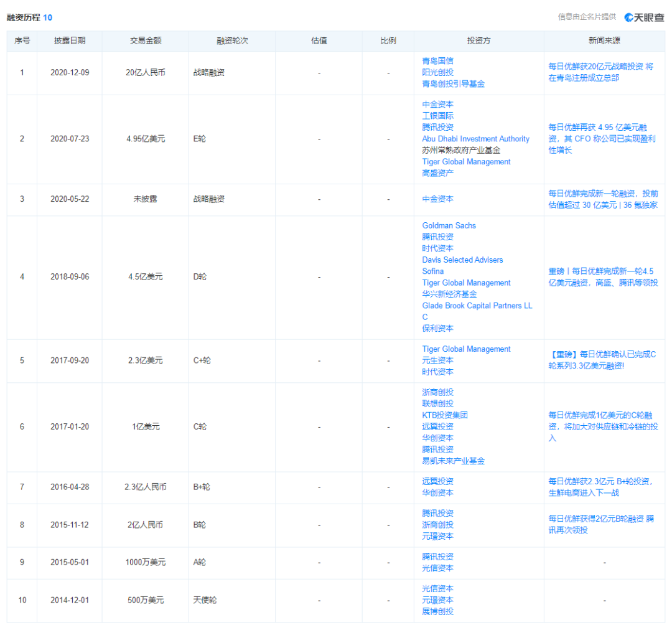Open investor link 青岛国信
The width and height of the screenshot is (672, 630).
pyautogui.click(x=437, y=61)
